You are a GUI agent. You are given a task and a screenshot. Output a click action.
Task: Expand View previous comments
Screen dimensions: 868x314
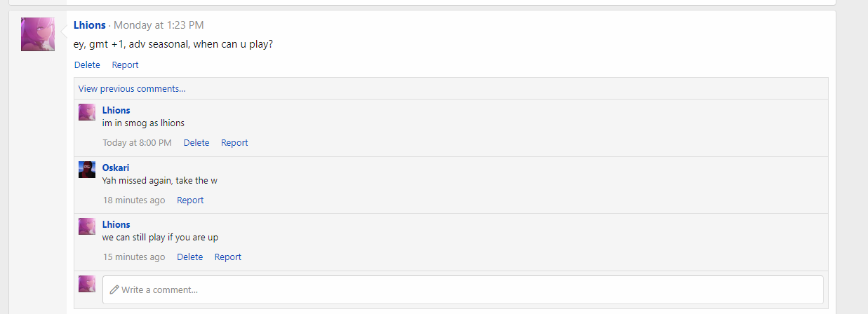pyautogui.click(x=132, y=89)
